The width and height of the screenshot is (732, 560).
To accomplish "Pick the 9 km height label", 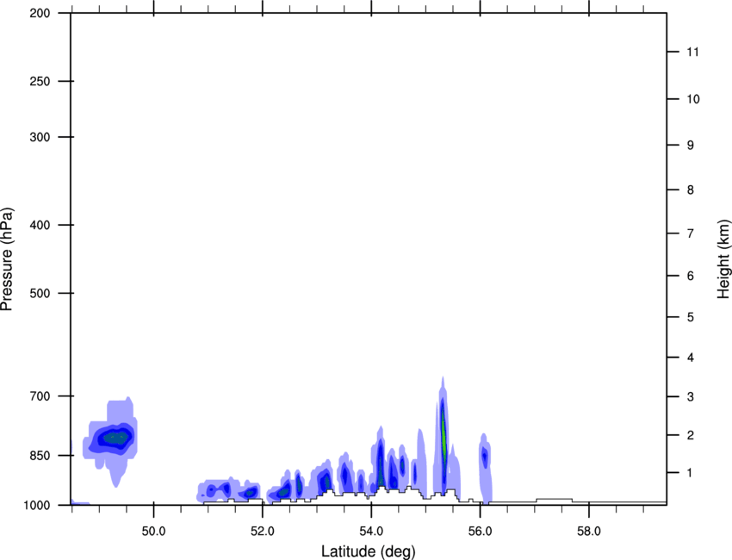I will (691, 146).
